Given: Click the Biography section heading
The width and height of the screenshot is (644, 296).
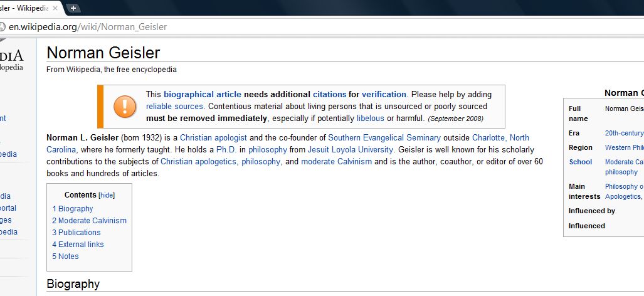Looking at the screenshot, I should [x=73, y=284].
